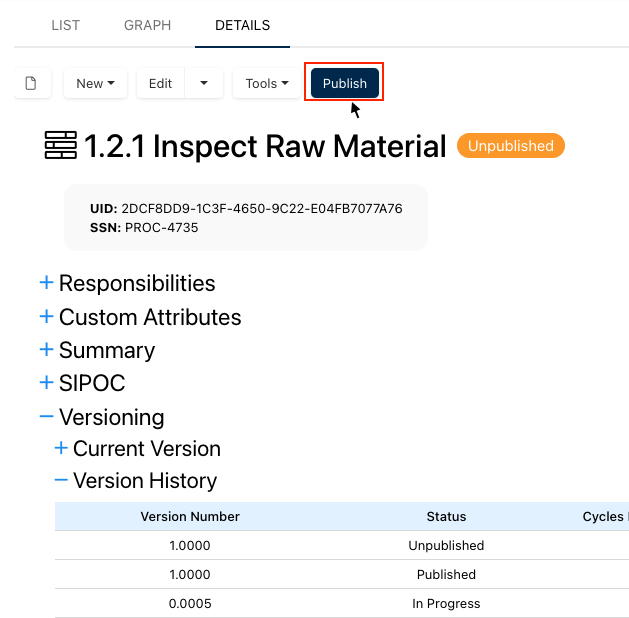The image size is (629, 618).
Task: Open the dropdown arrow beside Edit
Action: [204, 84]
